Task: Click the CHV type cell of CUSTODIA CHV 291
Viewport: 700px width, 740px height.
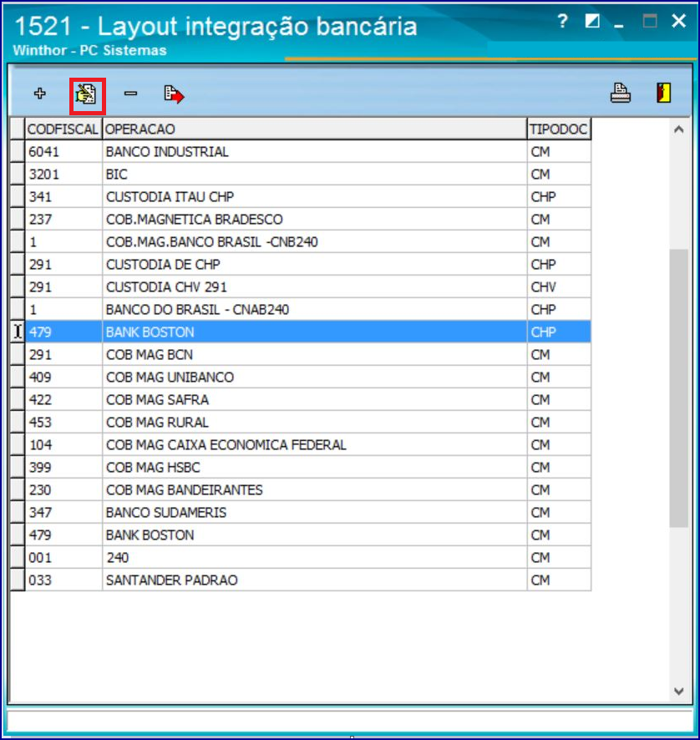Action: 559,287
